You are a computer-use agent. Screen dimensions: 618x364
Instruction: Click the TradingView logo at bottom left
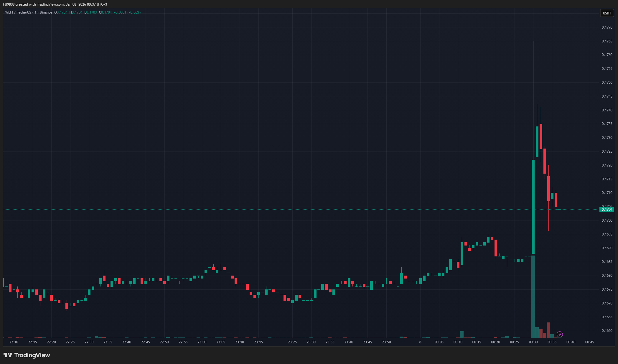coord(27,355)
